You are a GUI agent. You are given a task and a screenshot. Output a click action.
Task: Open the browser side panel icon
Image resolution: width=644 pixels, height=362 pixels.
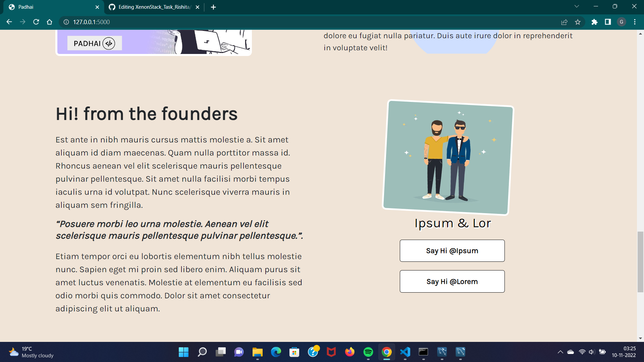click(608, 22)
